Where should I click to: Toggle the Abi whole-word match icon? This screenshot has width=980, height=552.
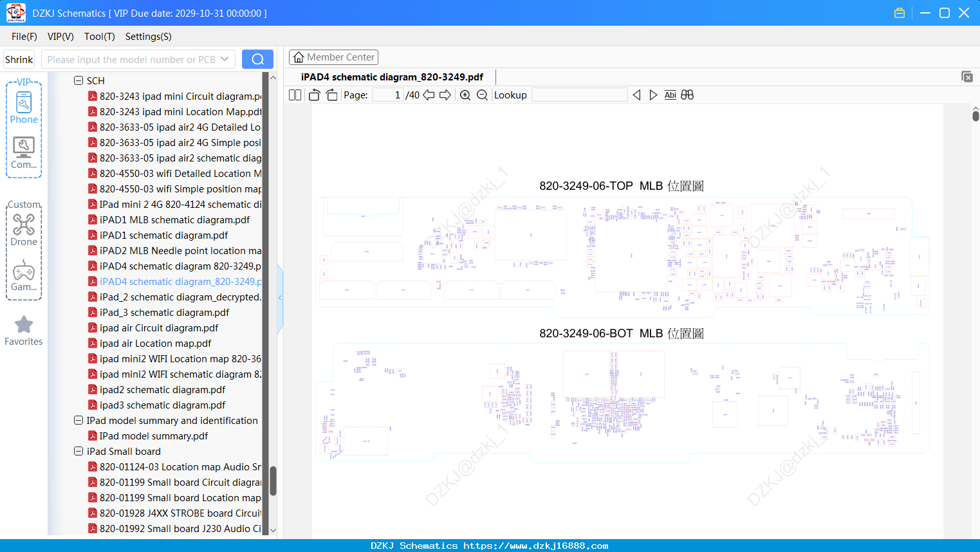pyautogui.click(x=670, y=95)
